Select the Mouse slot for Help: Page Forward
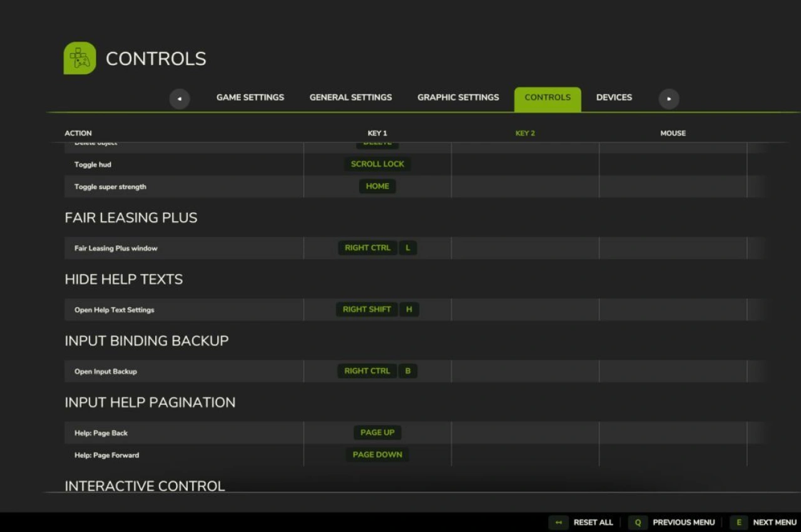This screenshot has width=801, height=532. [673, 455]
